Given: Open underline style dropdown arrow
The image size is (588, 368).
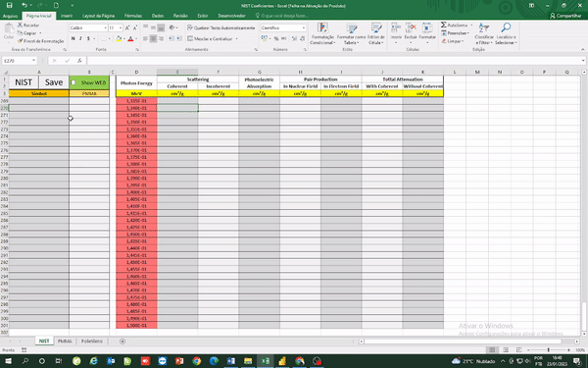Looking at the screenshot, I should coord(94,38).
